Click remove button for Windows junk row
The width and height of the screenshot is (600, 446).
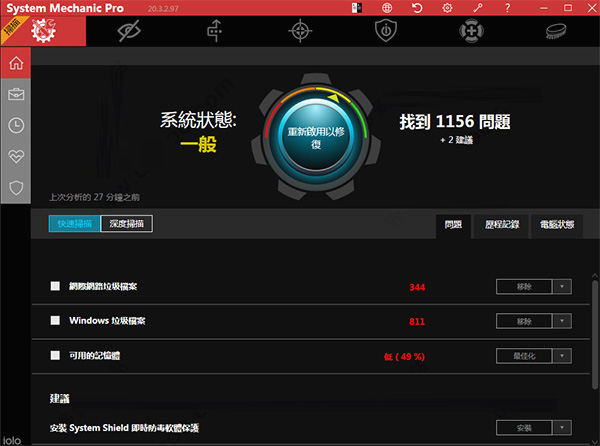coord(524,321)
